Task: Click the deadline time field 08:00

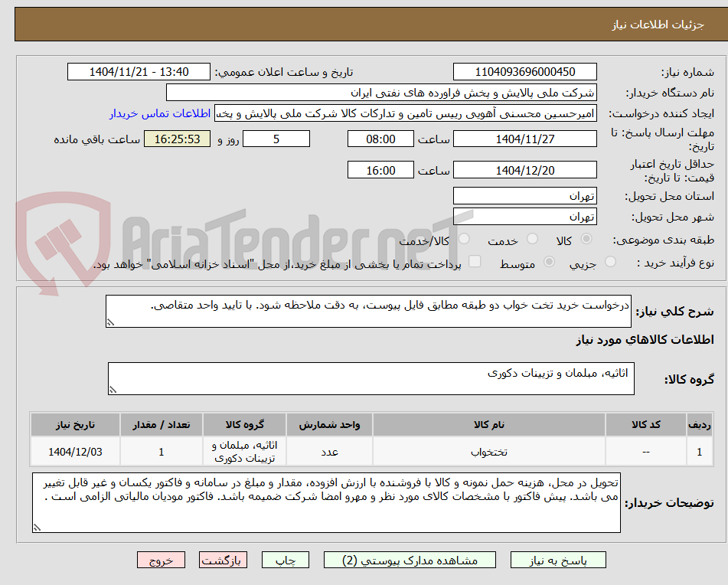Action: (380, 139)
